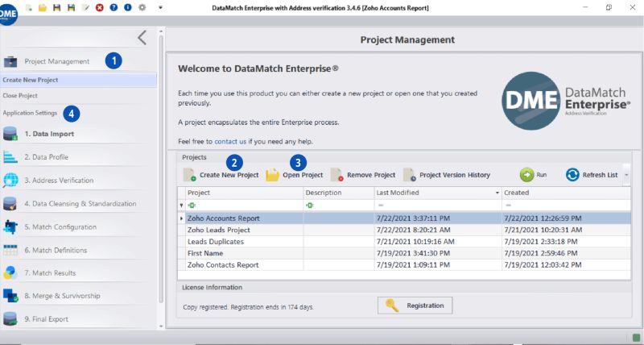Click the contact us link
Screen dimensions: 644x345
[230, 141]
